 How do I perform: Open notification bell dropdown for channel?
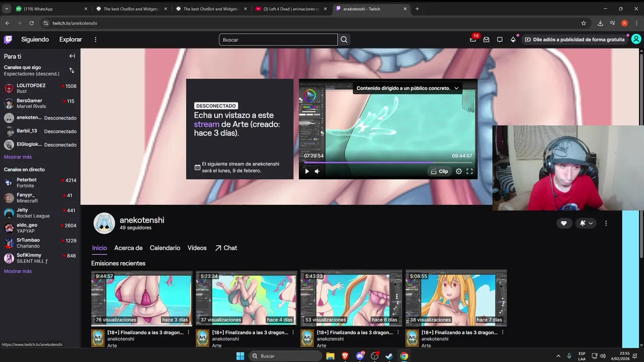[586, 223]
